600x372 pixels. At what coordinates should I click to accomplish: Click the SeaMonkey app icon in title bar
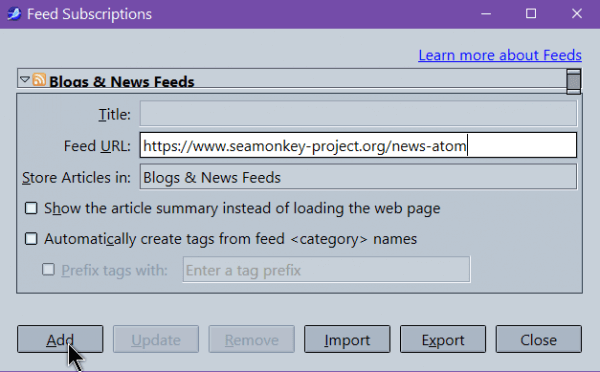(14, 14)
